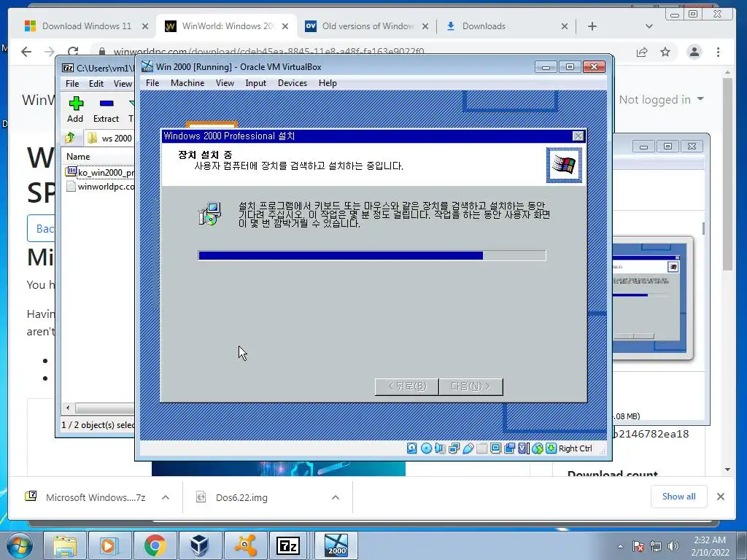Click the Back (뒤로) button in setup

[407, 386]
